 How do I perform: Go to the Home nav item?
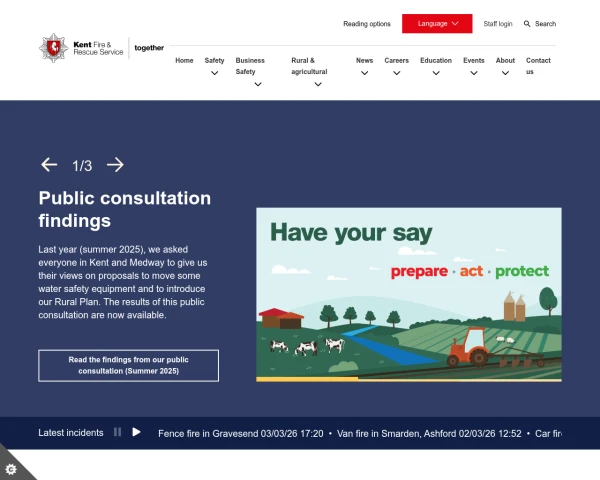184,60
